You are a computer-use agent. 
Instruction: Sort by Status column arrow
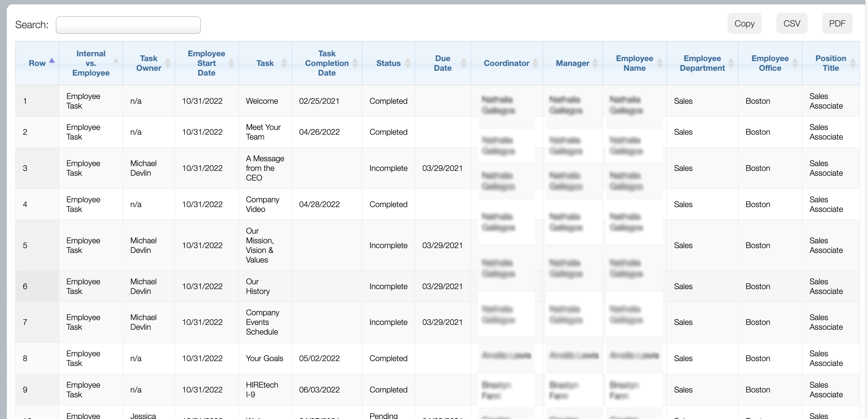tap(408, 63)
